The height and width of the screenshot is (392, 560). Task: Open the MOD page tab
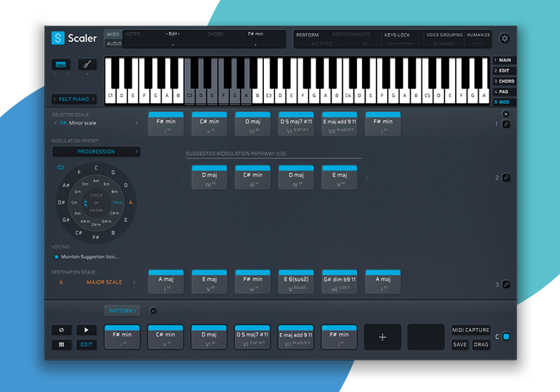point(504,102)
